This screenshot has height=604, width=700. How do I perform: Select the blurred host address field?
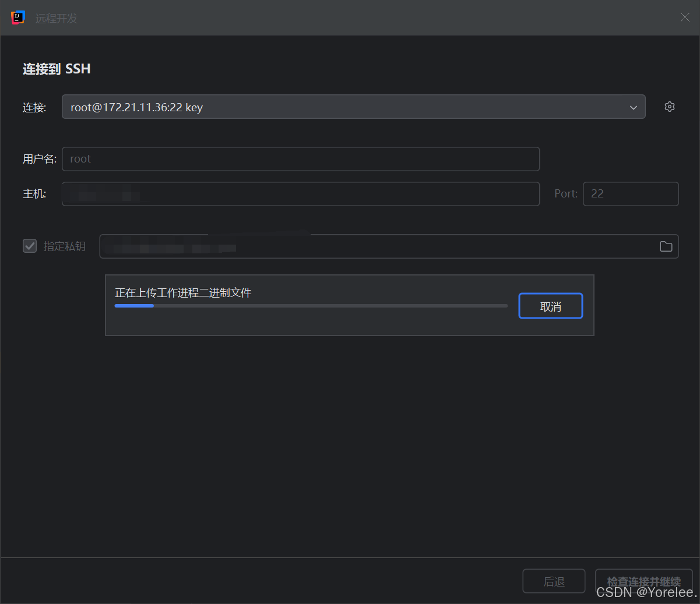click(300, 193)
